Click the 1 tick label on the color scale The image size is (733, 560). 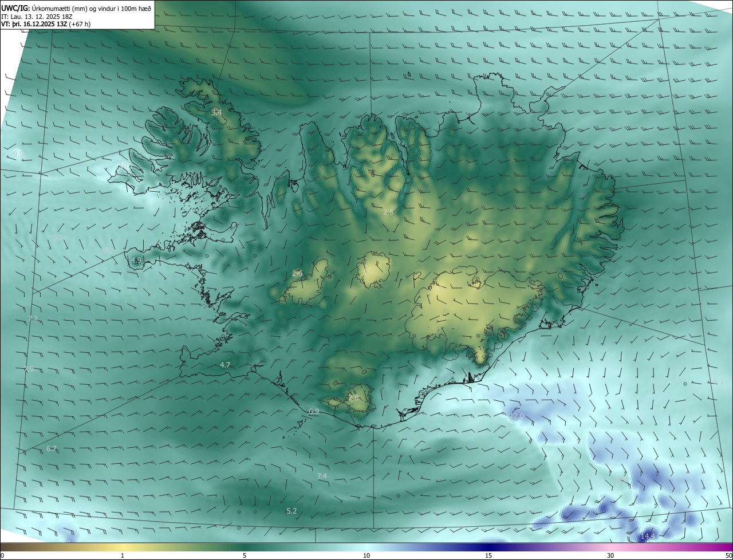tap(123, 555)
